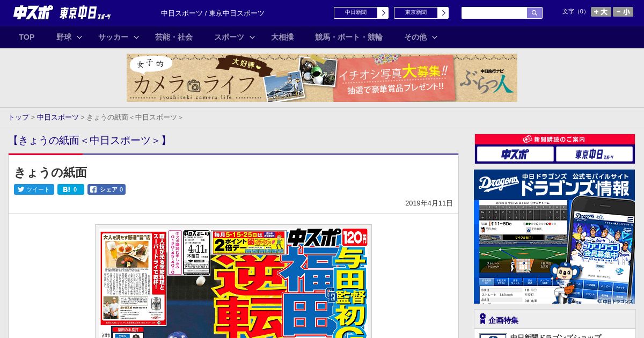Open the 中日新聞ドラゴンズショップ link

(555, 336)
